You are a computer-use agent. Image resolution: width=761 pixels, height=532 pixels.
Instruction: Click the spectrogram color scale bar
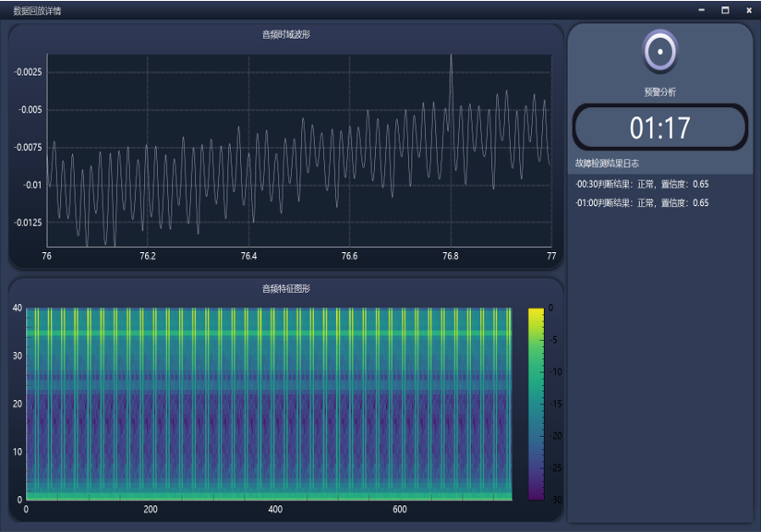coord(536,404)
